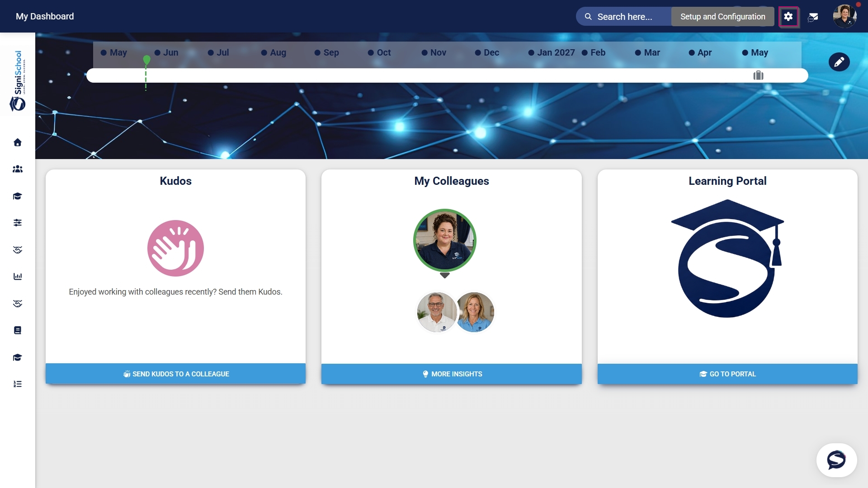Open the messages envelope icon in the header
The width and height of the screenshot is (868, 488).
point(813,17)
